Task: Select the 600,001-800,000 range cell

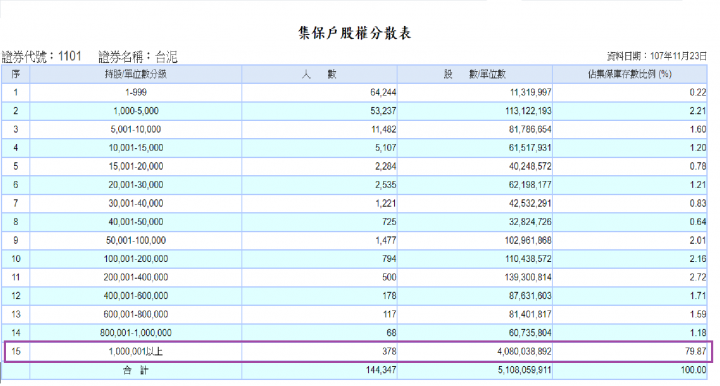Action: [x=135, y=314]
